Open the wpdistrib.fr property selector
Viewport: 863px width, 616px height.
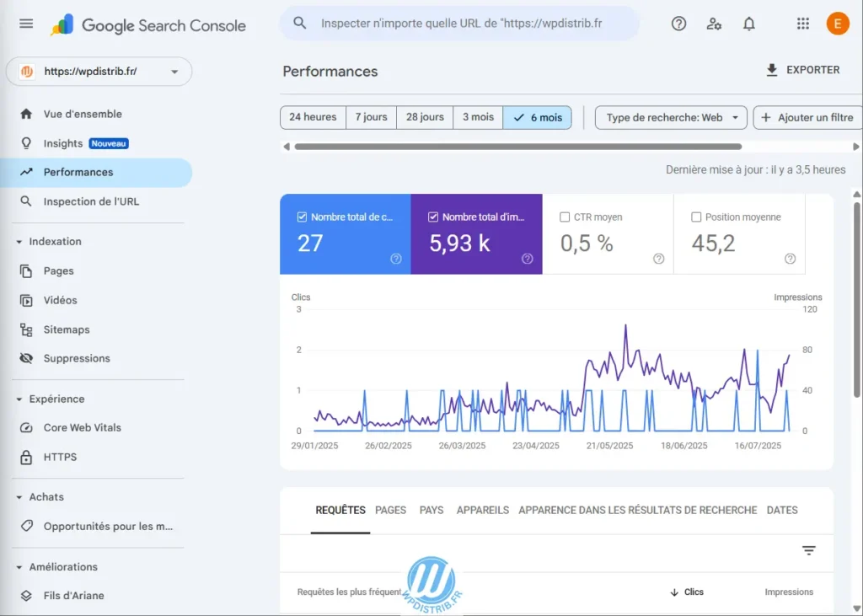coord(99,72)
